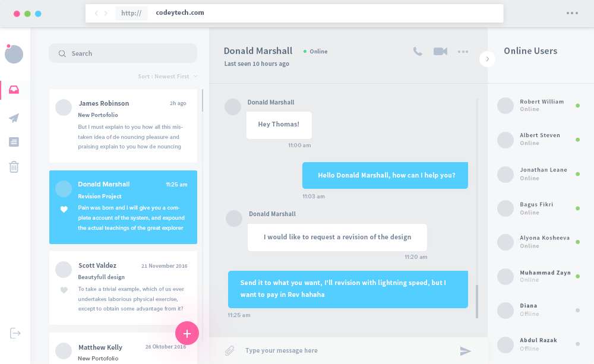Open the trash bin icon
The width and height of the screenshot is (594, 364).
click(14, 167)
